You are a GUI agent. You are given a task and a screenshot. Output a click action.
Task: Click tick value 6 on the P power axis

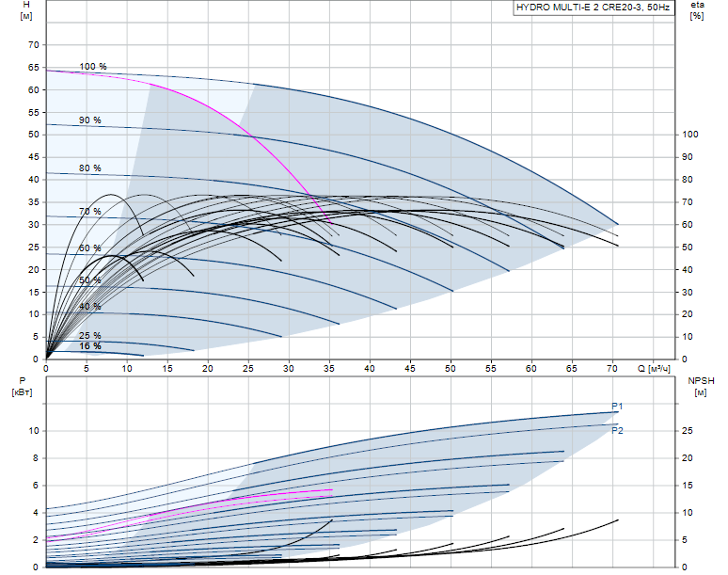tap(37, 486)
